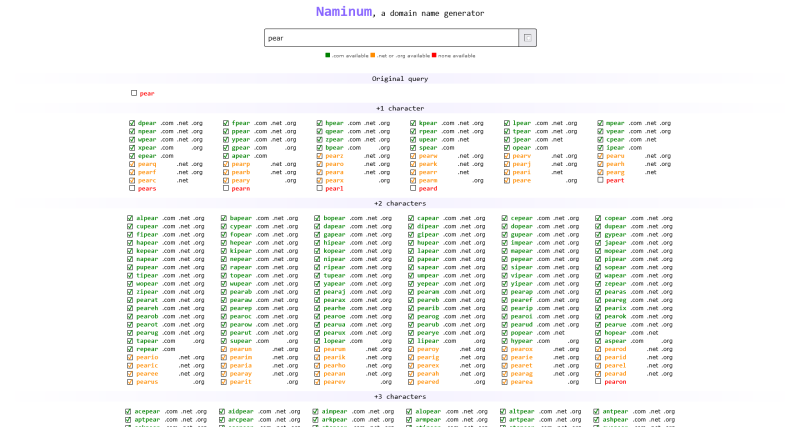Open the 'fpear' domain name link

pyautogui.click(x=241, y=123)
